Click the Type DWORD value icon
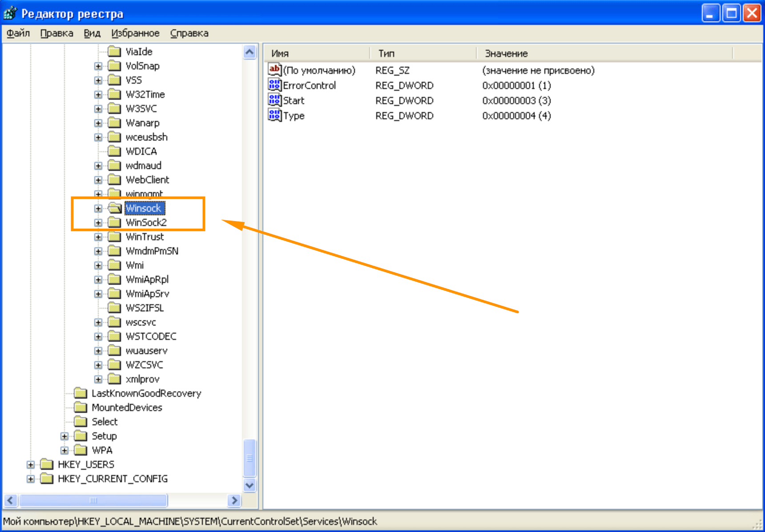 coord(274,115)
